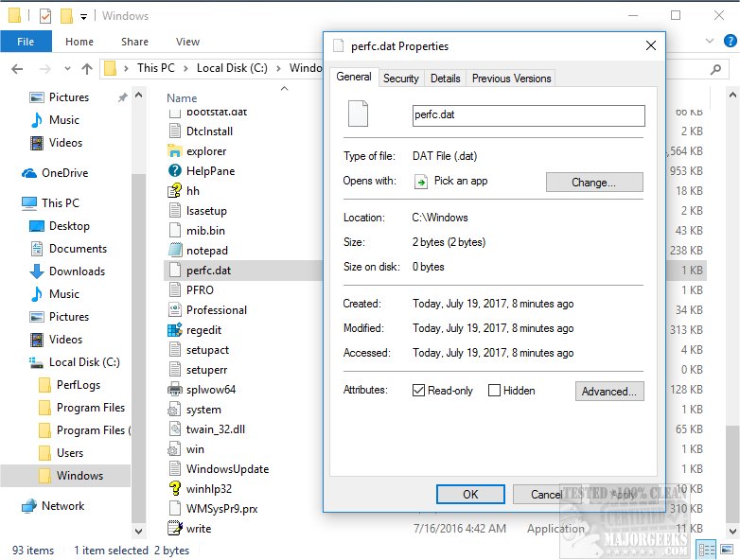Viewport: 740px width, 560px height.
Task: Open the View ribbon tab
Action: click(187, 42)
